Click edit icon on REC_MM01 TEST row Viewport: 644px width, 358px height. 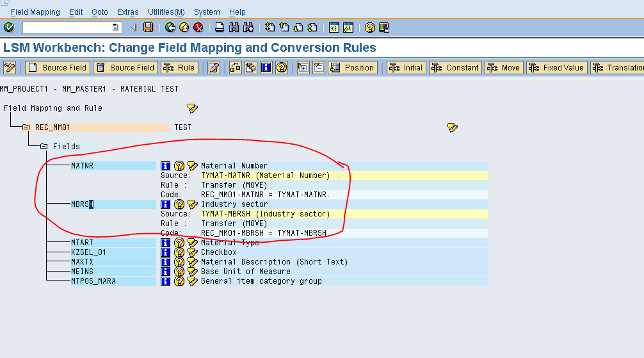click(x=452, y=127)
